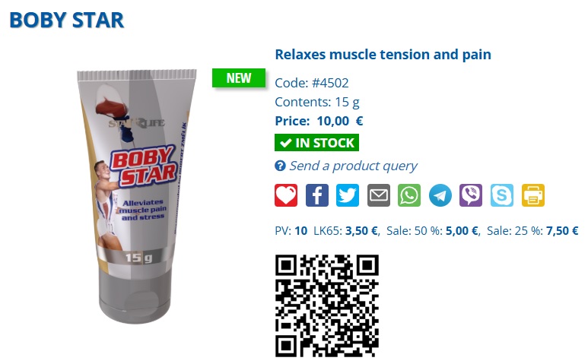Share product via WhatsApp

[x=409, y=195]
